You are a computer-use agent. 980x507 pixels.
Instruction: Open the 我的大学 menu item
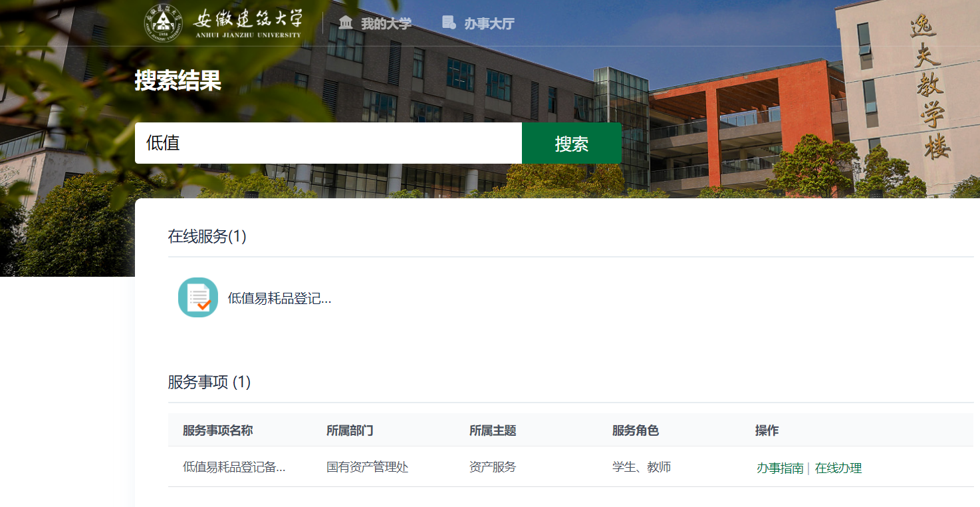[386, 24]
